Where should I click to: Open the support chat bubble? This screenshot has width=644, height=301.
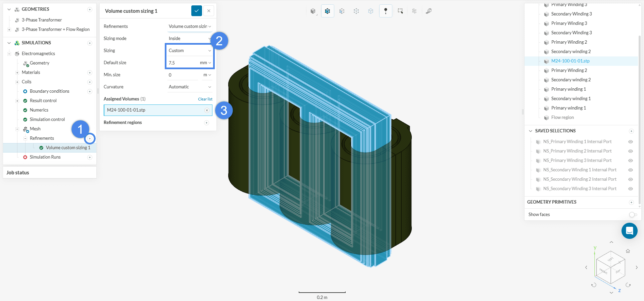click(x=629, y=231)
